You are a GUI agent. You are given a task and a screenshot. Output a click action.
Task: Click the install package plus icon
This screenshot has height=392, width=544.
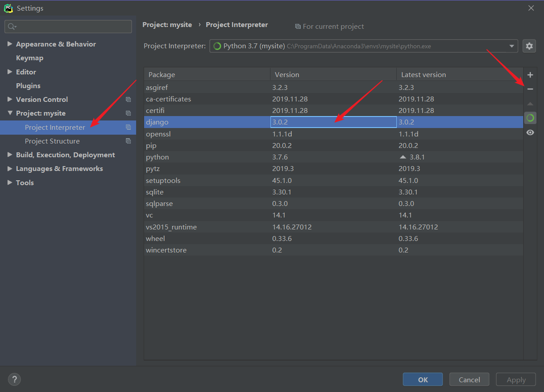(530, 75)
